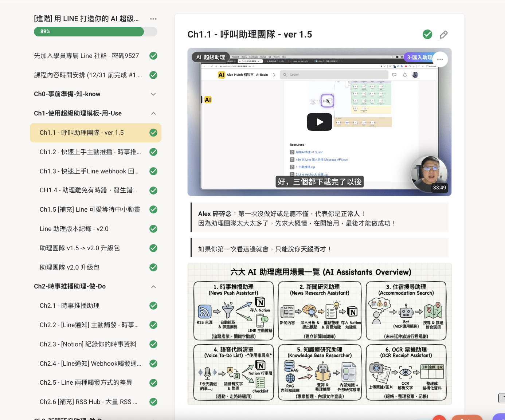Image resolution: width=505 pixels, height=420 pixels.
Task: Toggle completion check for Ch2.3 - [Notion] 紀錄你的時事資料
Action: click(x=153, y=344)
